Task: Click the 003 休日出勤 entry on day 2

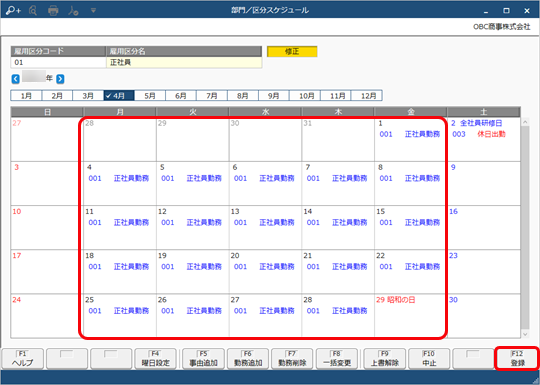Action: pyautogui.click(x=479, y=134)
